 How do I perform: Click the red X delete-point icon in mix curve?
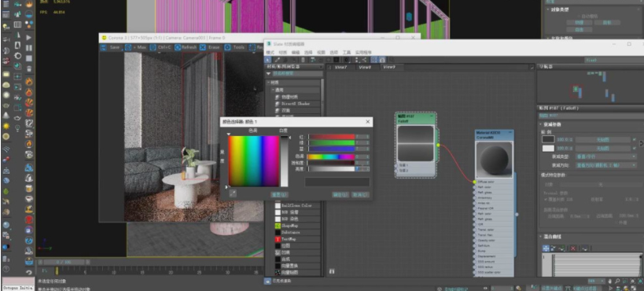(573, 249)
